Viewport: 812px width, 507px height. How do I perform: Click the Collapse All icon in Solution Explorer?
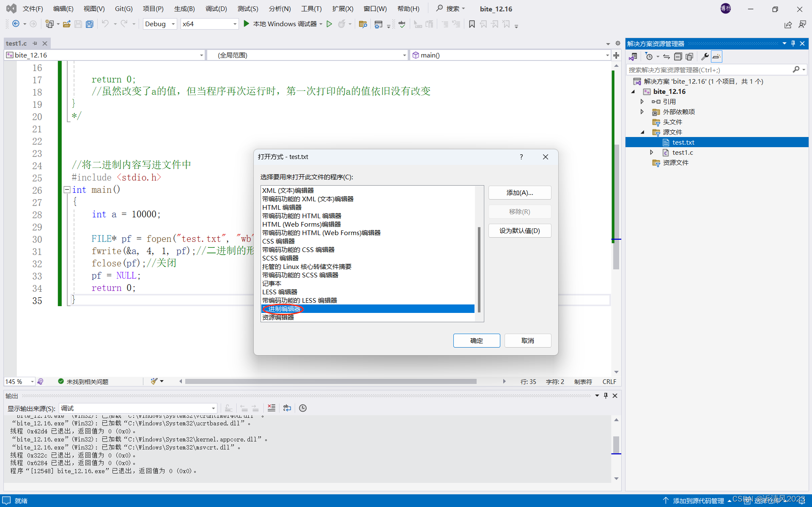pos(678,57)
